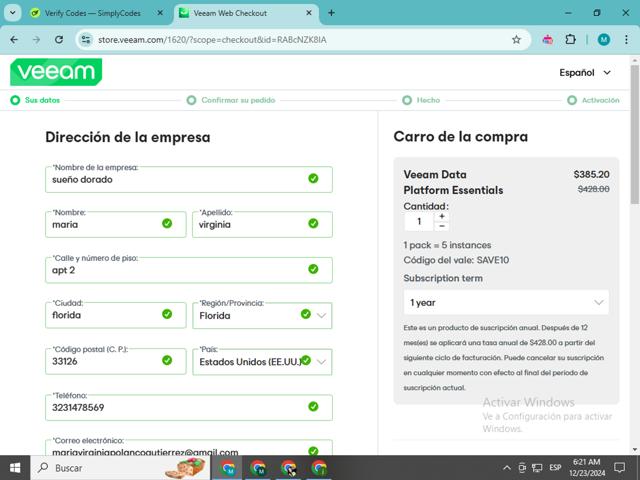Click the green checkmark in Teléfono field
The width and height of the screenshot is (640, 480).
(313, 407)
